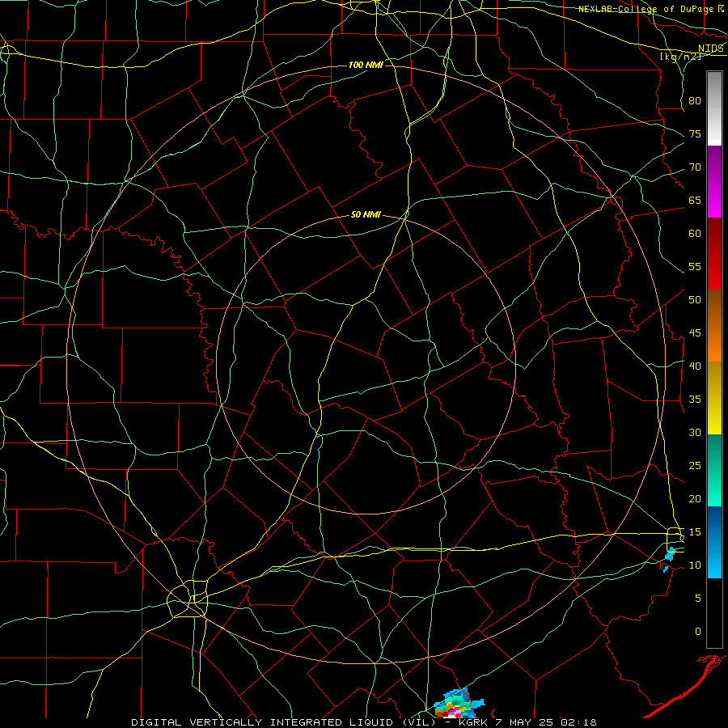The image size is (728, 728).
Task: Click the 02:18 timestamp
Action: tap(578, 722)
